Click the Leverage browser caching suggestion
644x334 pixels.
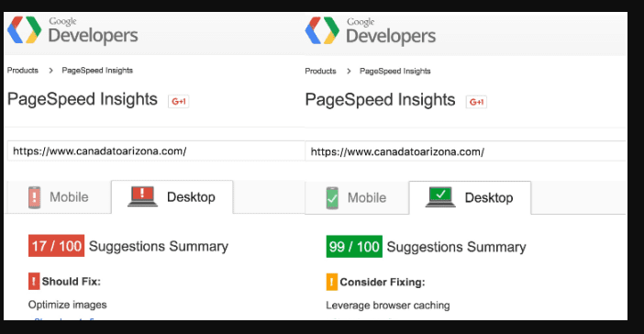tap(388, 306)
